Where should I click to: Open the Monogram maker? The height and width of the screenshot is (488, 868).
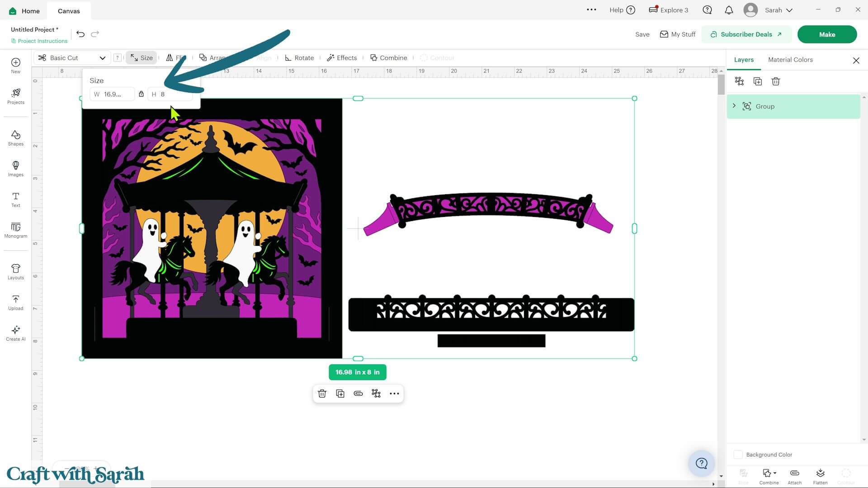point(15,230)
